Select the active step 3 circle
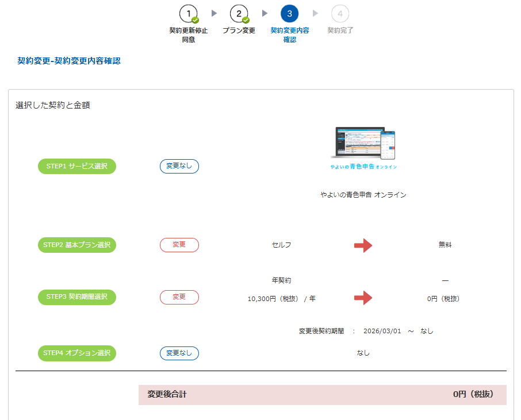The width and height of the screenshot is (521, 420). point(289,13)
